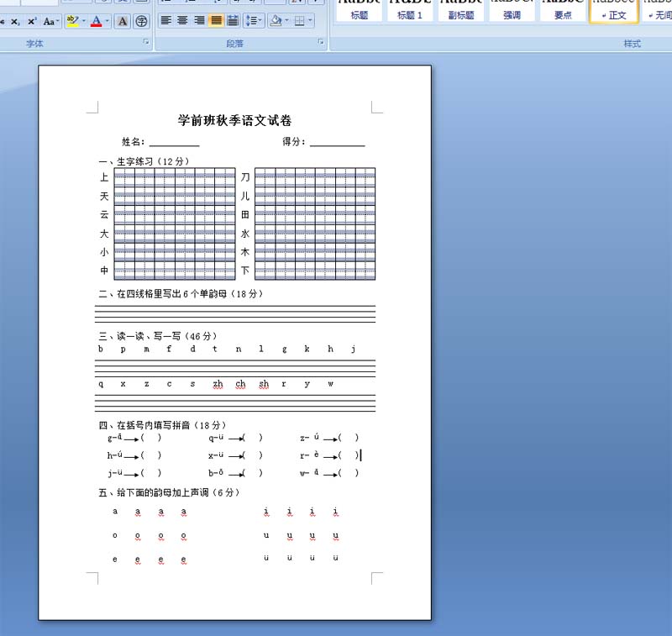Apply the 标题 1 style
Image resolution: width=672 pixels, height=636 pixels.
tap(410, 11)
